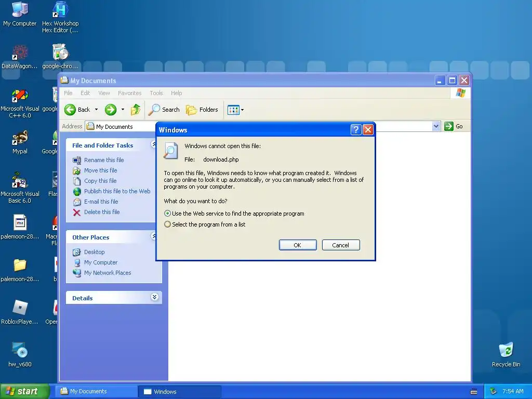The height and width of the screenshot is (399, 532).
Task: Go to My Computer in Other Places
Action: (101, 262)
